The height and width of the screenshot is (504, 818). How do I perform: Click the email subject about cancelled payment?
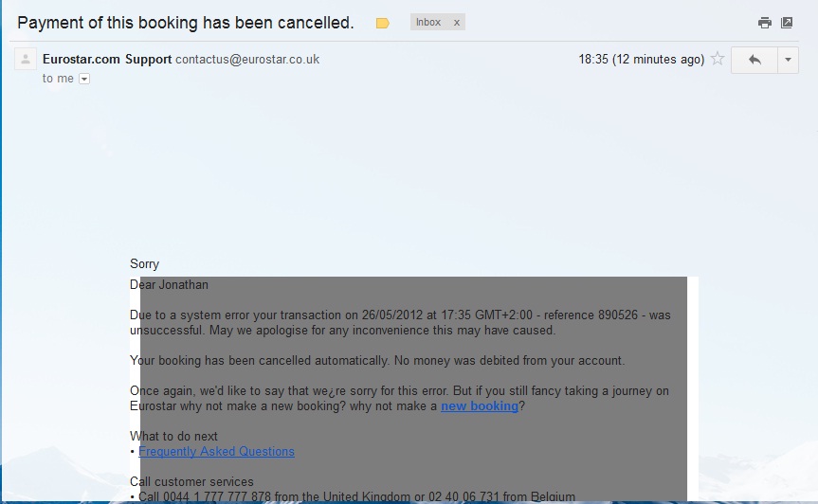pyautogui.click(x=186, y=23)
